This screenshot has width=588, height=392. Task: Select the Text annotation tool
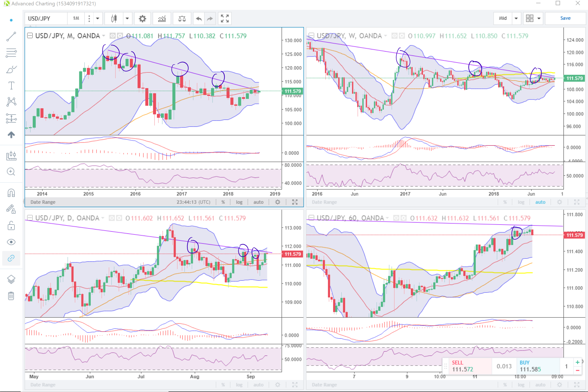11,86
